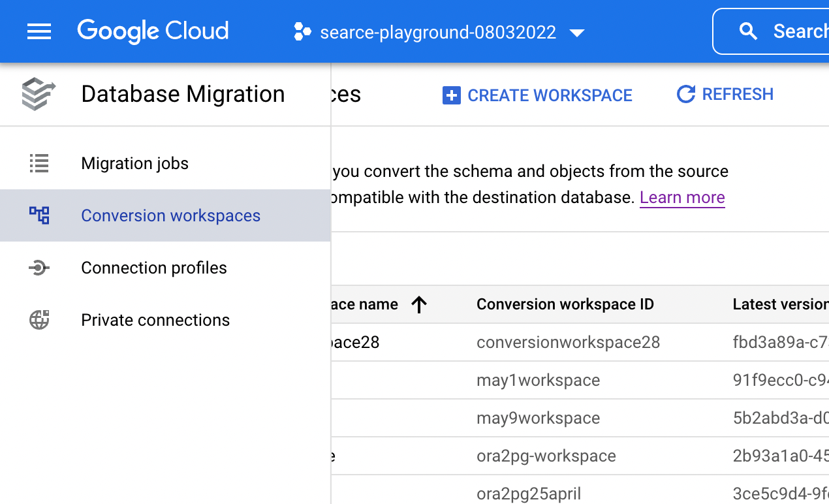Click the search magnifier icon
Image resolution: width=829 pixels, height=504 pixels.
[x=748, y=31]
